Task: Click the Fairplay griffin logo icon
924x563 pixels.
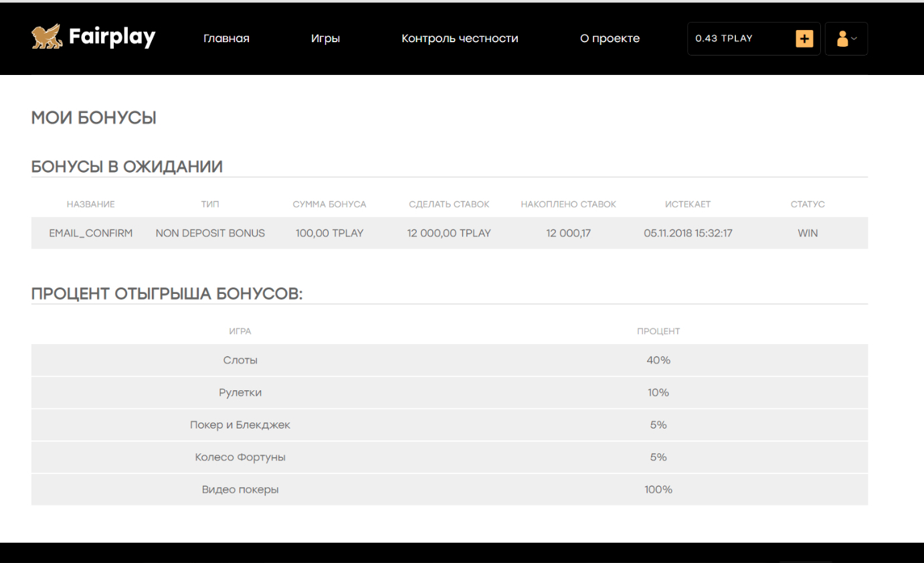Action: point(46,37)
